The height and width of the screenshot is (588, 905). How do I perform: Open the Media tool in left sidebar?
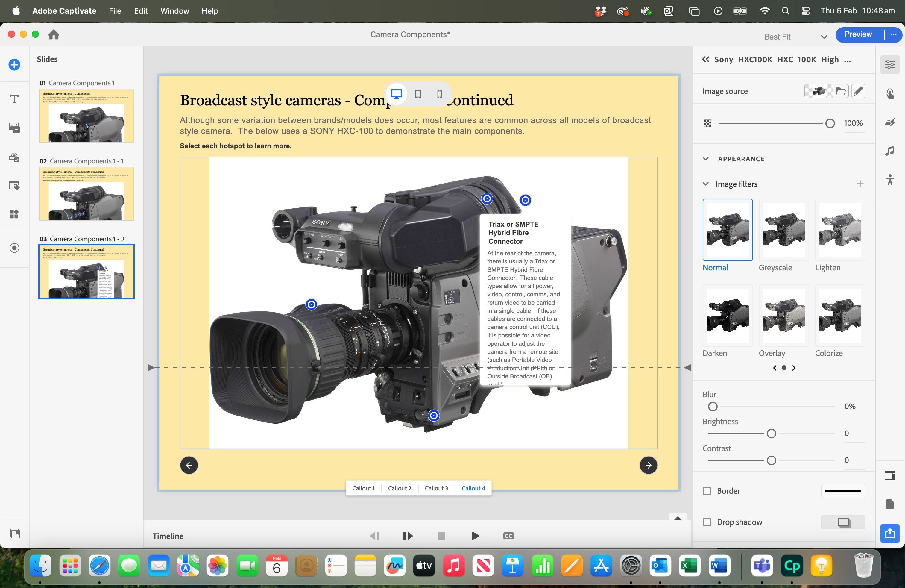coord(14,128)
